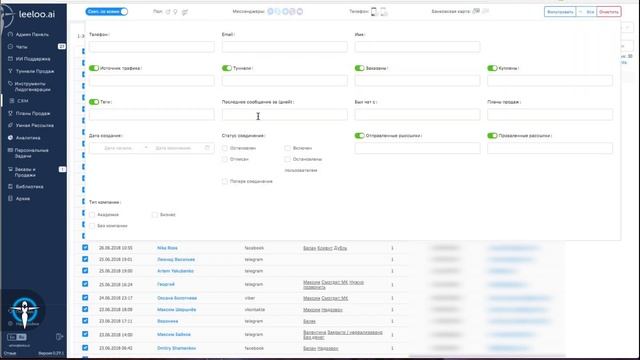The image size is (640, 360).
Task: Toggle the Туннели switch
Action: coord(227,68)
